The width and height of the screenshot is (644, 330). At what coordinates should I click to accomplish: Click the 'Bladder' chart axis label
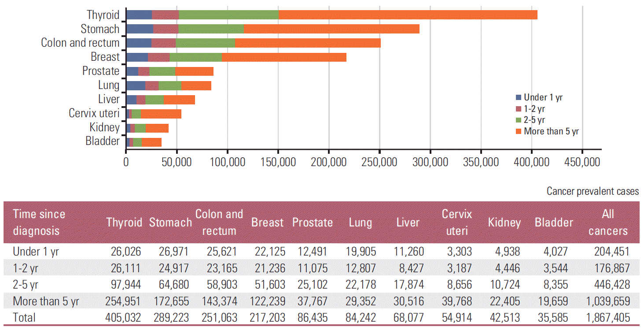tap(103, 141)
